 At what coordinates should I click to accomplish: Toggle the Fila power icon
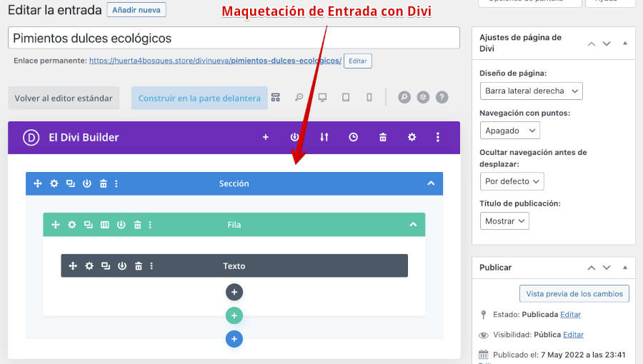pos(121,225)
